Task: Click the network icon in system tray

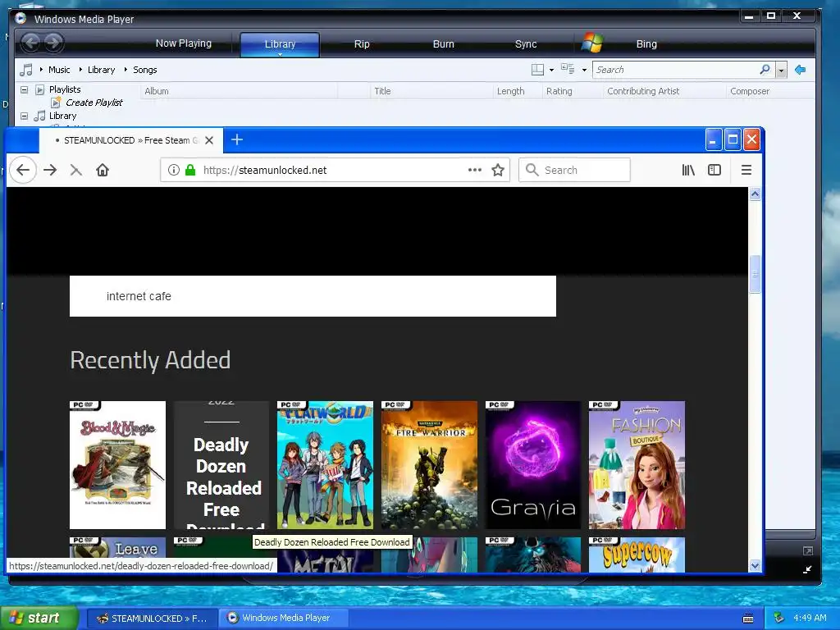Action: 779,618
